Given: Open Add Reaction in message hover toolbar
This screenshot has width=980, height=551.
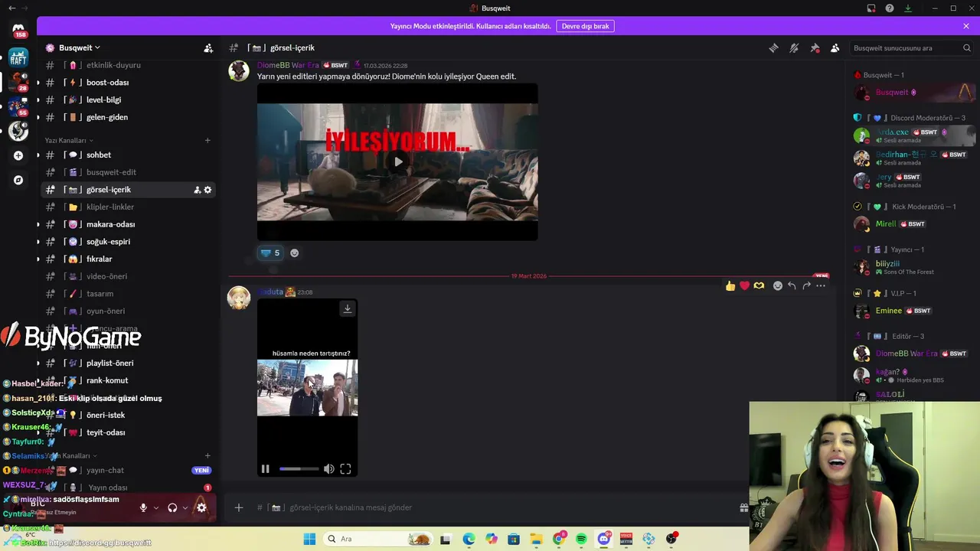Looking at the screenshot, I should tap(778, 285).
